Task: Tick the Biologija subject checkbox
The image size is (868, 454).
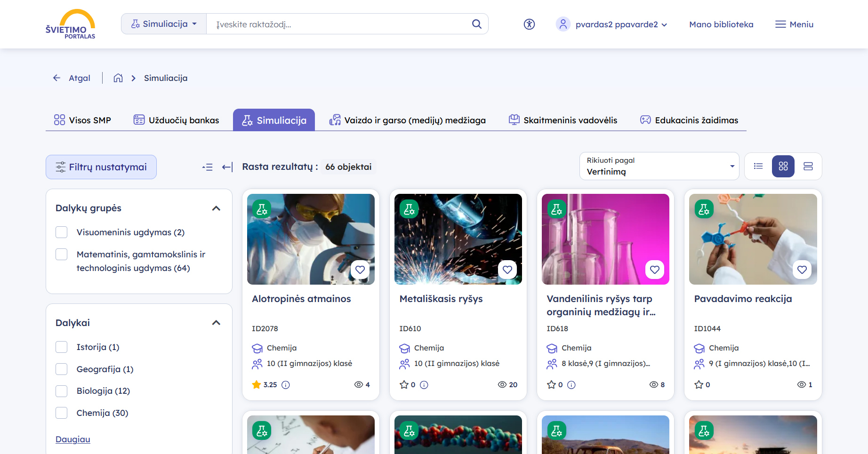Action: 62,391
